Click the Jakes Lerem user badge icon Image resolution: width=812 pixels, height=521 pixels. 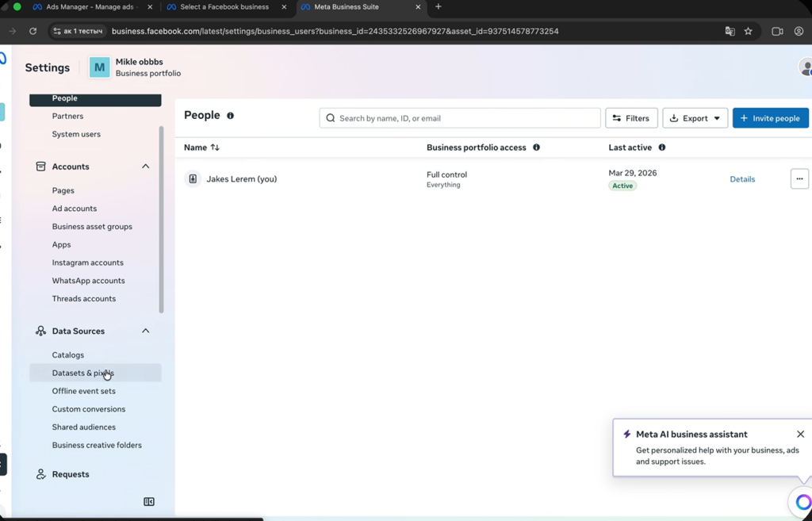point(193,178)
